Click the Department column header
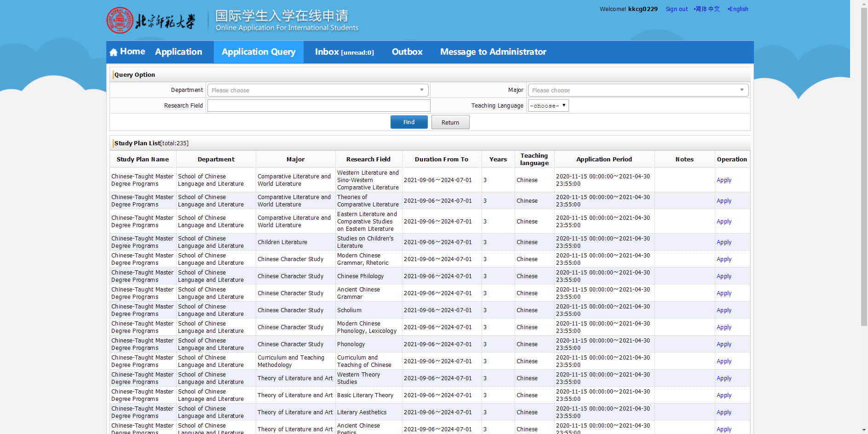 click(x=216, y=160)
